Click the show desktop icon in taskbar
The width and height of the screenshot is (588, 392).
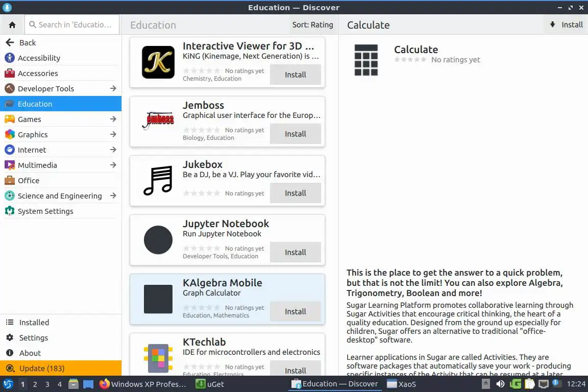[88, 384]
